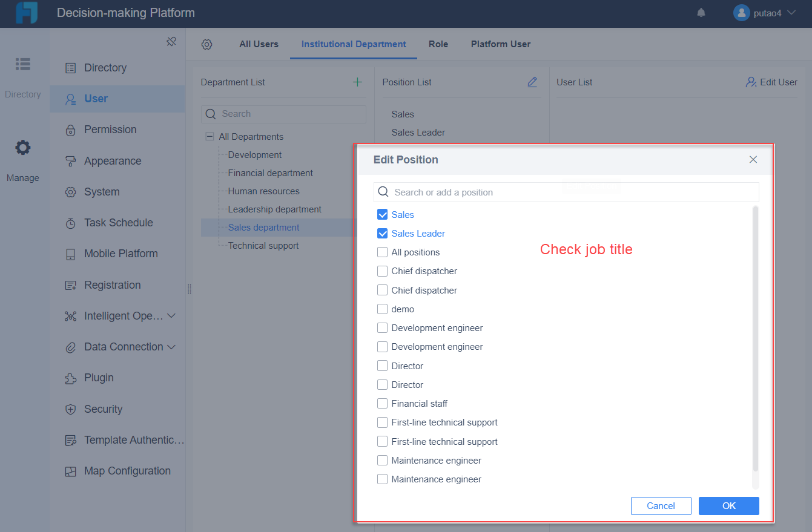Check the demo position checkbox

coord(382,309)
